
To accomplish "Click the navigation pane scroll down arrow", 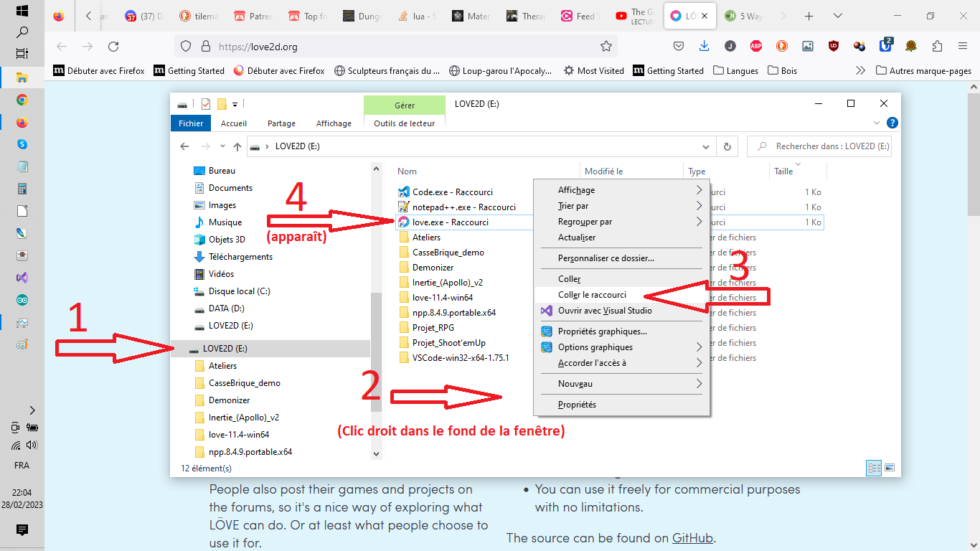I will tap(377, 453).
